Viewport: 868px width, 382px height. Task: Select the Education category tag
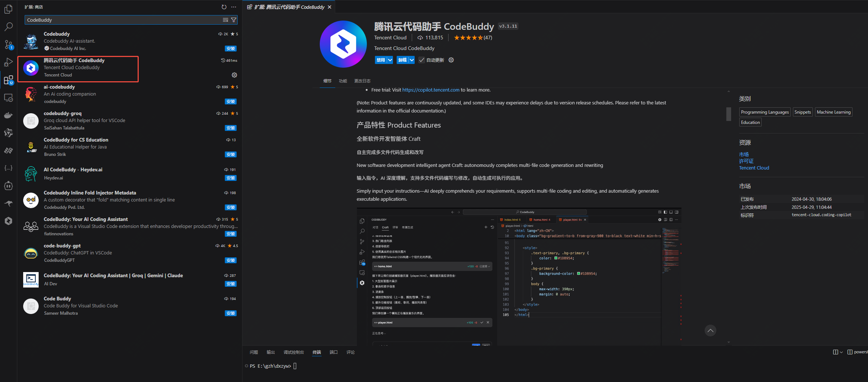(x=750, y=122)
